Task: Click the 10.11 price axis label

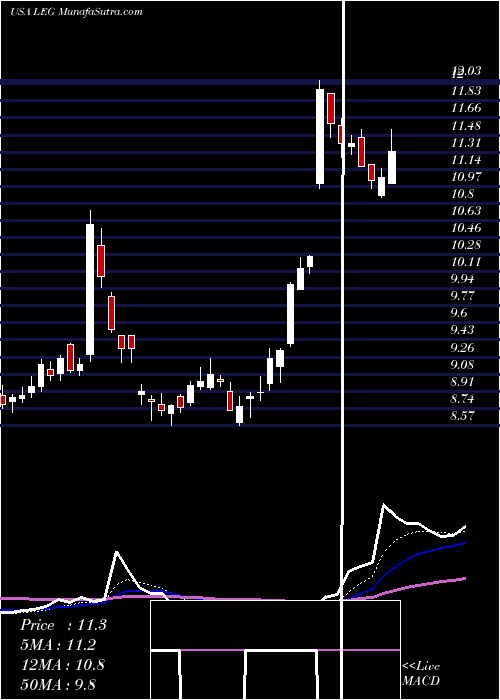Action: (x=466, y=262)
